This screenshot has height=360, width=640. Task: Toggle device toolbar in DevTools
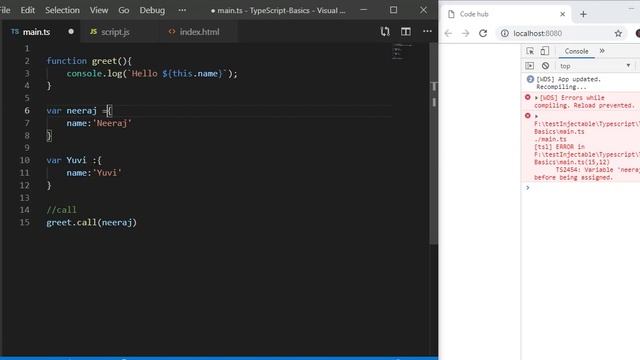click(544, 51)
